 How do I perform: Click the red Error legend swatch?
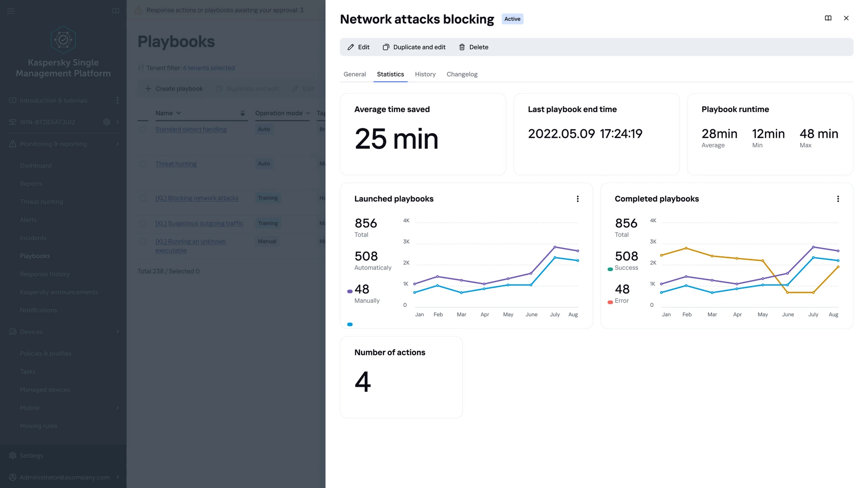point(610,302)
